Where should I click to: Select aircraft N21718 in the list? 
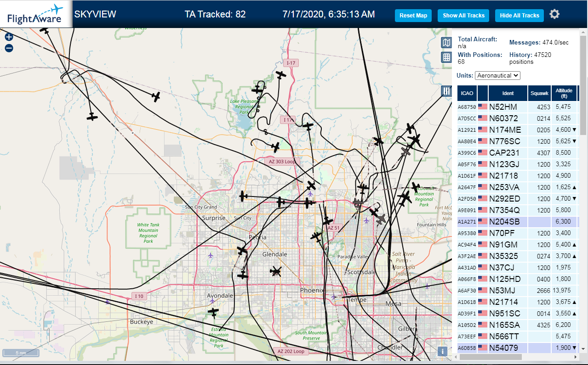pyautogui.click(x=517, y=175)
